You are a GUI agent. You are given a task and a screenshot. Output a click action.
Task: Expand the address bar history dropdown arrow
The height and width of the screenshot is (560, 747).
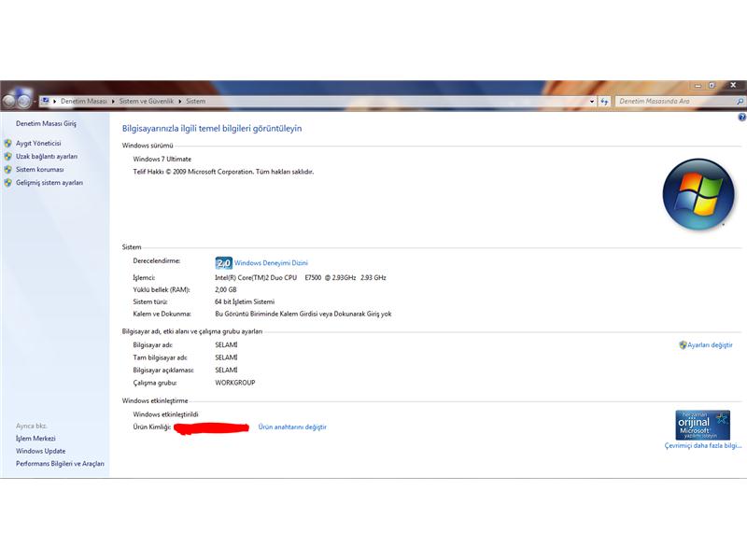tap(592, 102)
